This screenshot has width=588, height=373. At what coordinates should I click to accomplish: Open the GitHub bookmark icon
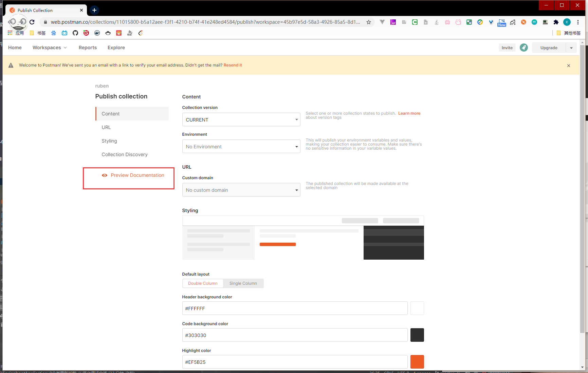(x=75, y=33)
